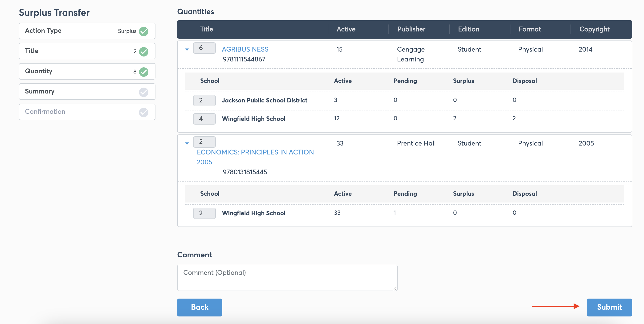Image resolution: width=644 pixels, height=324 pixels.
Task: Click AGRIBUSINESS Wingfield High School quantity field
Action: 204,119
